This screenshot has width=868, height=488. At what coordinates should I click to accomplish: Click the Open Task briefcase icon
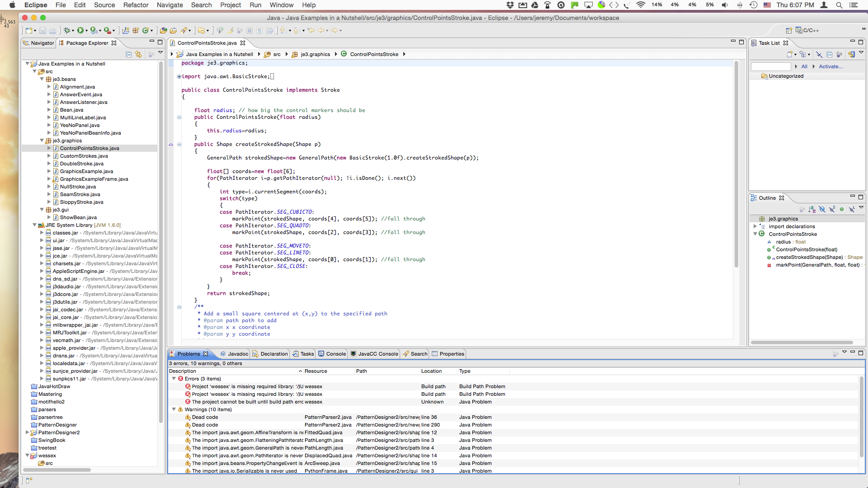(x=173, y=30)
